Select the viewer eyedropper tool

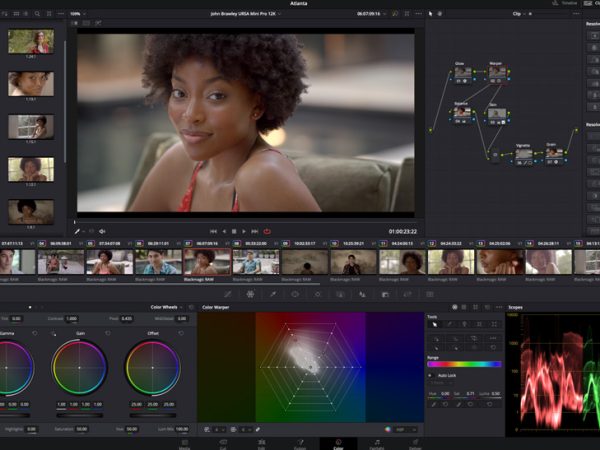77,232
